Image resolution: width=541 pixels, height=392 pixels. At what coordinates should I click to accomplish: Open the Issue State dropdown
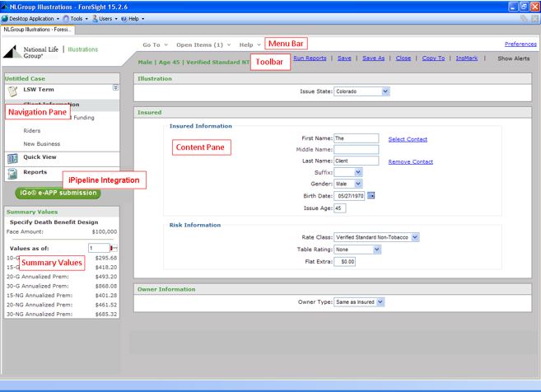pyautogui.click(x=385, y=91)
